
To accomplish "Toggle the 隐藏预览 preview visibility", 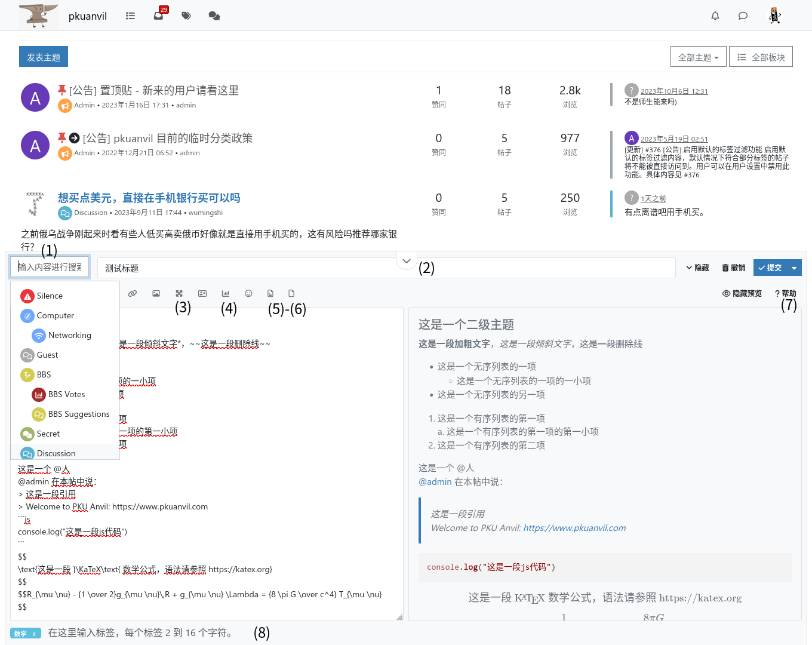I will pos(742,293).
